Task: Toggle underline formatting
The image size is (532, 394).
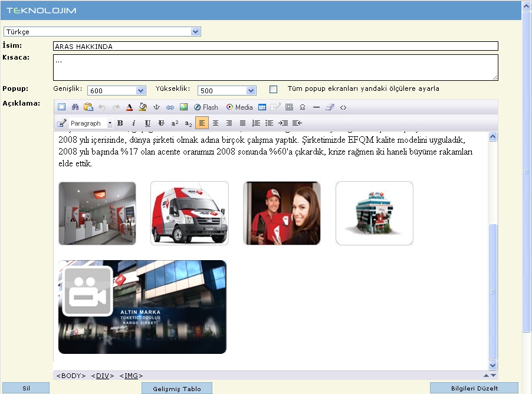Action: [147, 123]
